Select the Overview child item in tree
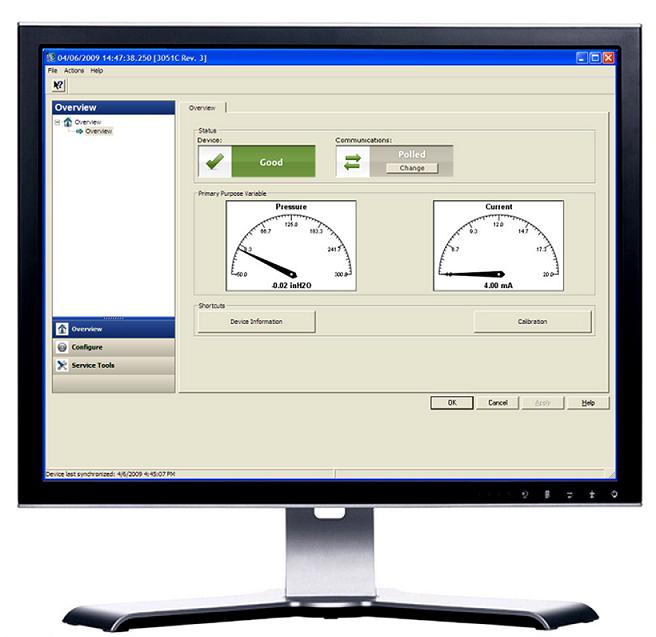This screenshot has width=656, height=637. pyautogui.click(x=98, y=131)
